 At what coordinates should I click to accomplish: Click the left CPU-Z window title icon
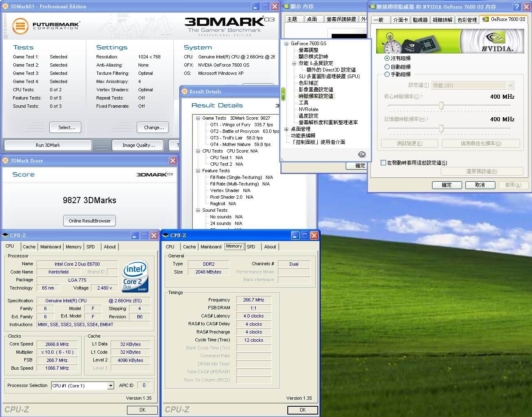(5, 235)
